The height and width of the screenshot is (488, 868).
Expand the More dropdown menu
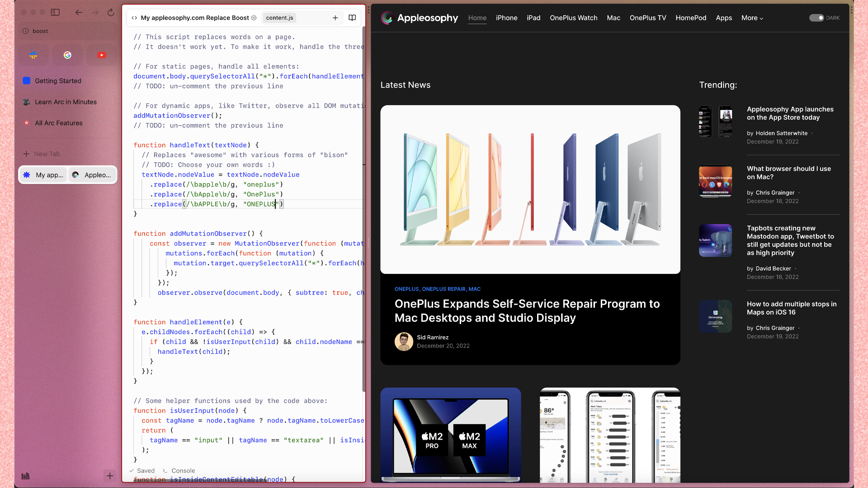click(752, 18)
